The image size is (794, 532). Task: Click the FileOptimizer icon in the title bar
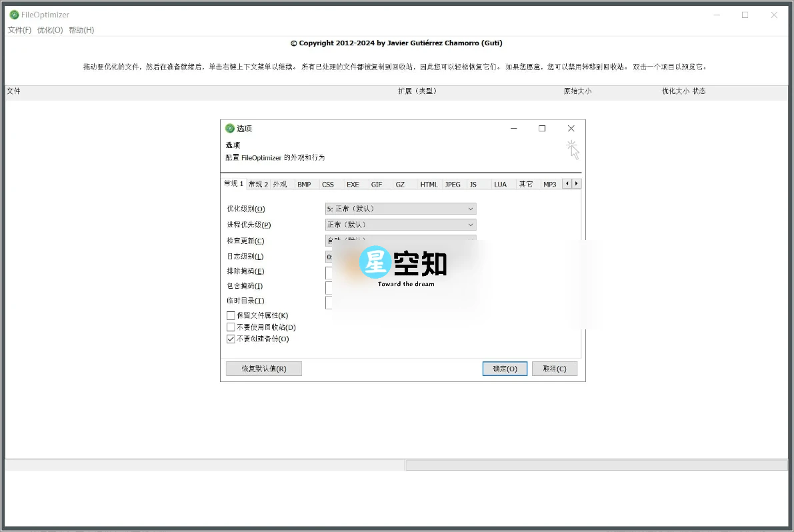(x=14, y=14)
